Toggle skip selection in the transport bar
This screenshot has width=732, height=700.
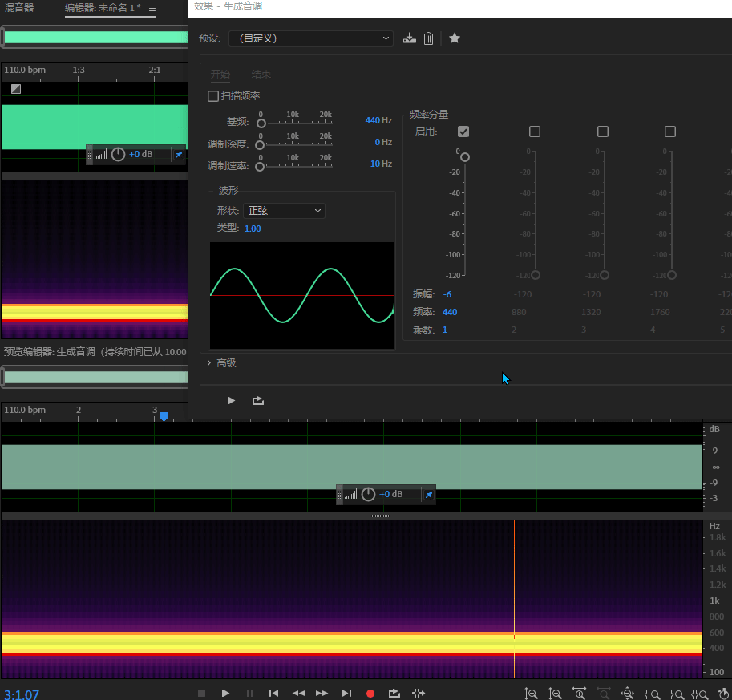point(419,693)
